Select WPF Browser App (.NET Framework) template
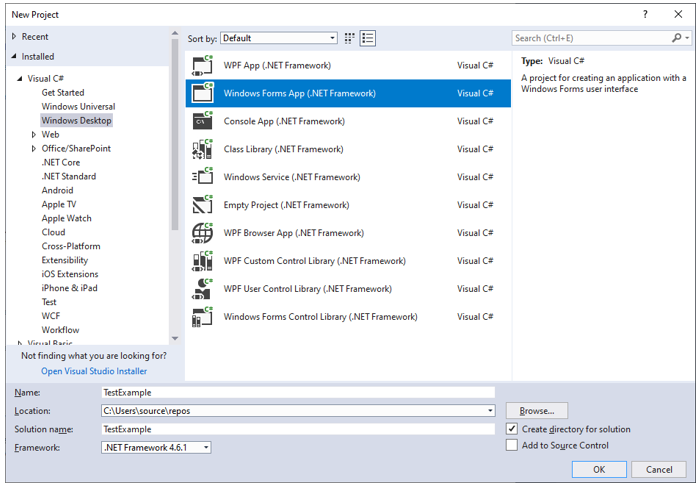This screenshot has width=699, height=489. (x=348, y=233)
